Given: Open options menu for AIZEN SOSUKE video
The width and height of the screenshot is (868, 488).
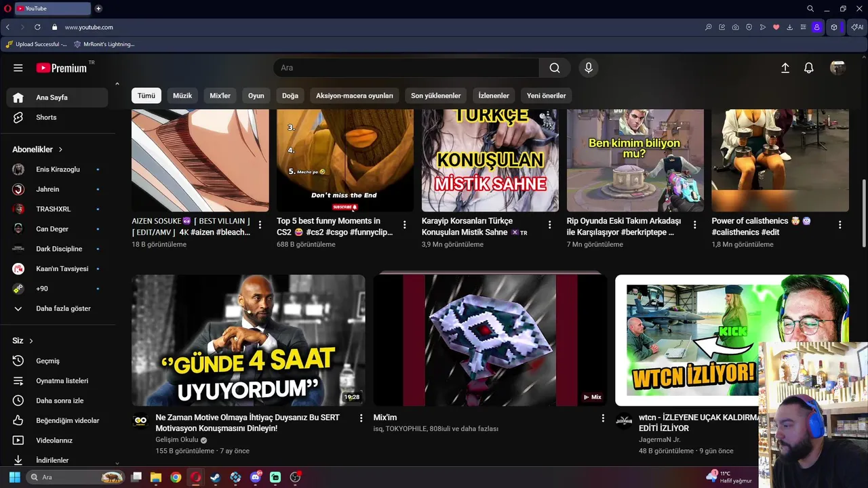Looking at the screenshot, I should coord(260,224).
